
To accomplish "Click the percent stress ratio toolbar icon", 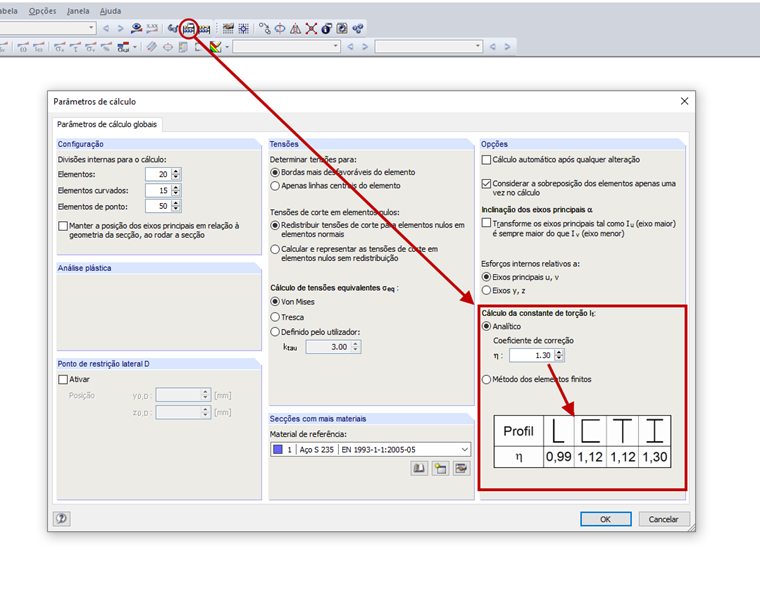I will (x=106, y=47).
